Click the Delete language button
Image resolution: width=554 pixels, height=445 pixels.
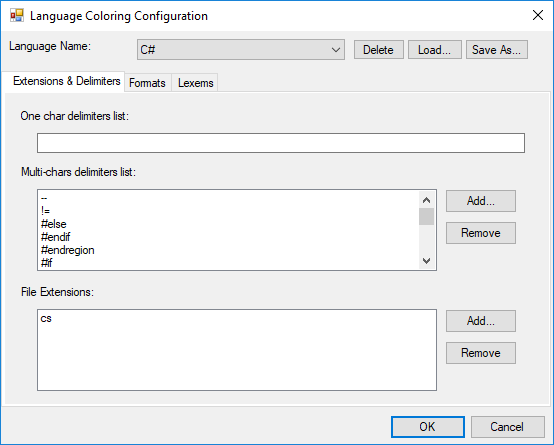(x=378, y=49)
